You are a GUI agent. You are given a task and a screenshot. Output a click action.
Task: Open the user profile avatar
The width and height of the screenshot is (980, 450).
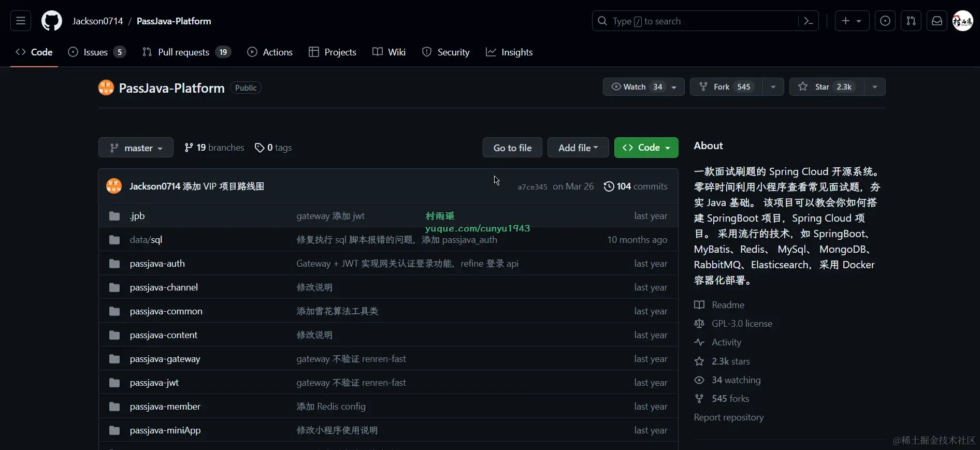(963, 21)
